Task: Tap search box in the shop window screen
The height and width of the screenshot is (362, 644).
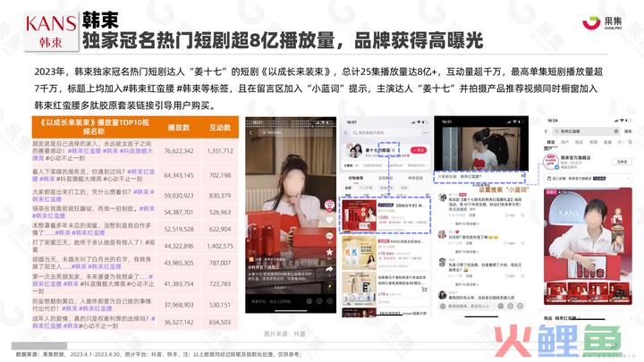Action: (x=386, y=133)
